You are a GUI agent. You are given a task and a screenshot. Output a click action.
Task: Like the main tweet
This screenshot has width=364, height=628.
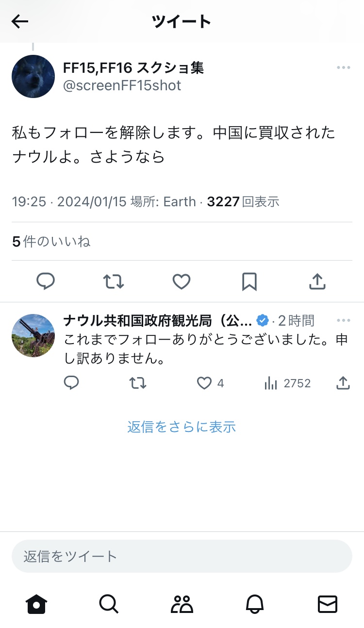coord(182,281)
